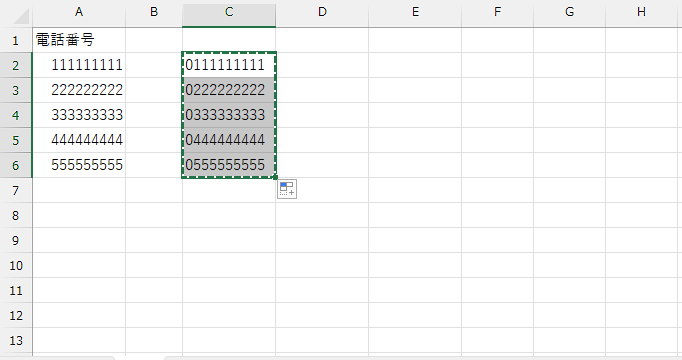Click empty cell D2
The height and width of the screenshot is (360, 682).
[x=322, y=65]
